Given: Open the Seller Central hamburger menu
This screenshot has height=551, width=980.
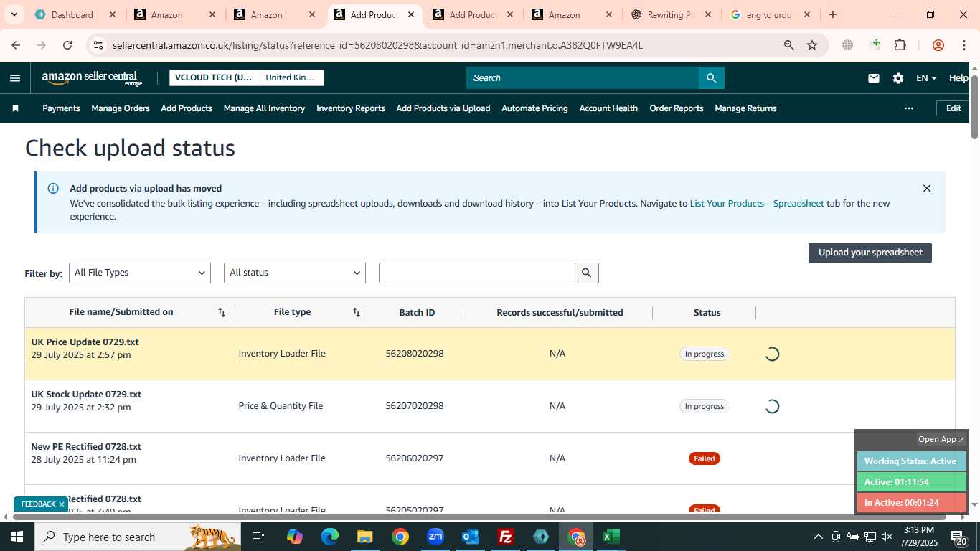Looking at the screenshot, I should tap(15, 78).
